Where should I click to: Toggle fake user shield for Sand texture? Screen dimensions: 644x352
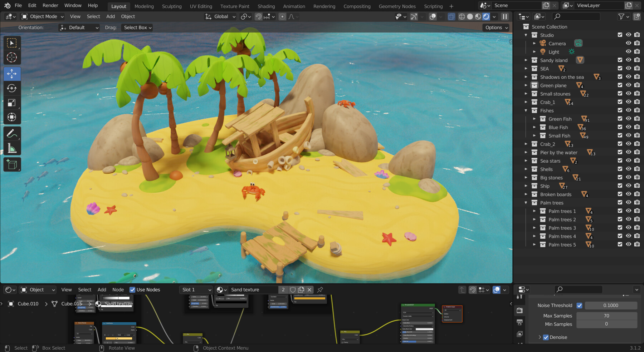[x=293, y=289]
